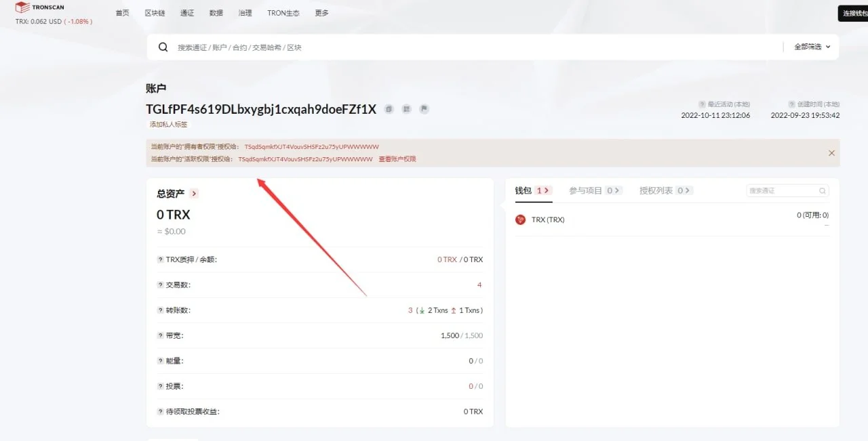Screen dimensions: 868x441
Task: Click the question icon beside TRX质押 / 余额
Action: (161, 259)
